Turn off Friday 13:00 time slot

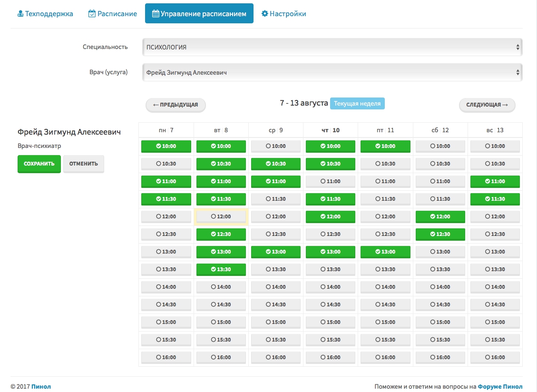(385, 252)
